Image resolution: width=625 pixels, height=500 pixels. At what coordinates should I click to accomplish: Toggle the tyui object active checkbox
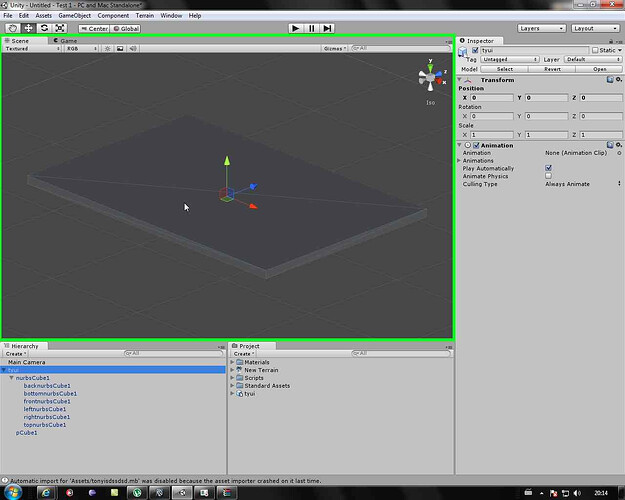coord(475,50)
